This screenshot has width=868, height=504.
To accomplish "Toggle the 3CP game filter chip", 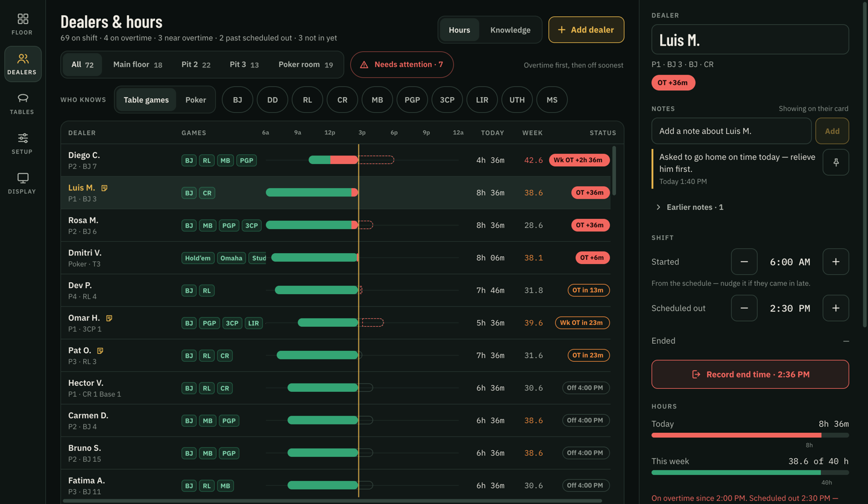I will click(x=447, y=100).
